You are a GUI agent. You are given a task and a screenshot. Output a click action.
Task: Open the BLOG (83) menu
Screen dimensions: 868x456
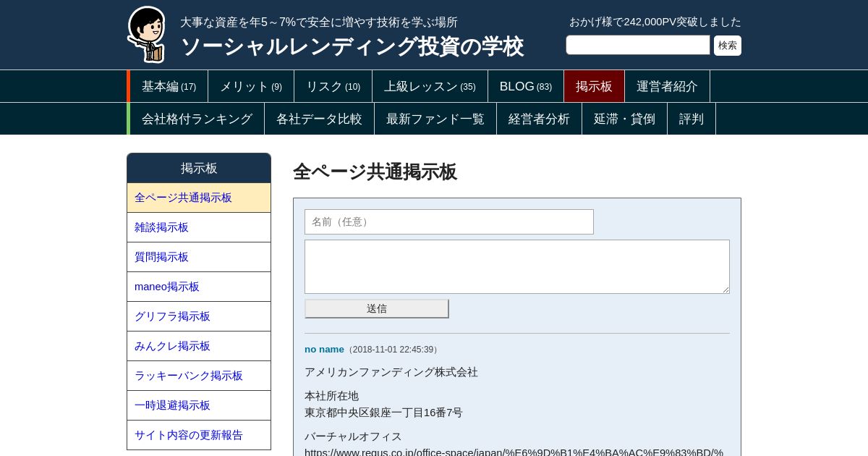526,86
